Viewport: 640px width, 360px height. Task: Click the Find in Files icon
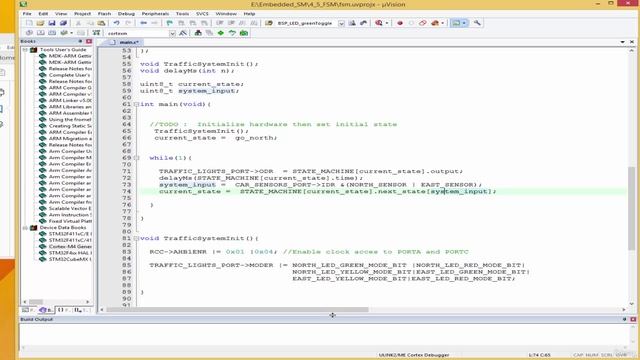pos(269,23)
